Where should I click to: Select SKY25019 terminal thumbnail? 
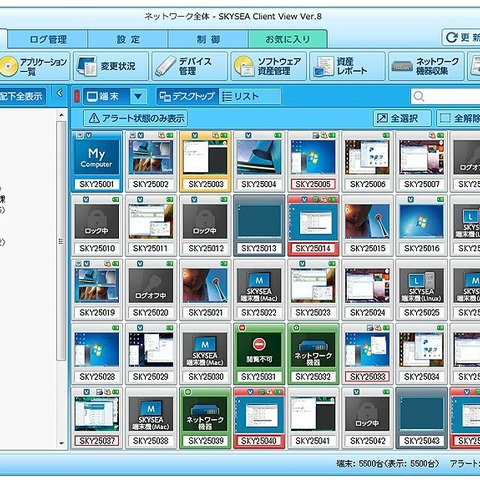[x=97, y=290]
